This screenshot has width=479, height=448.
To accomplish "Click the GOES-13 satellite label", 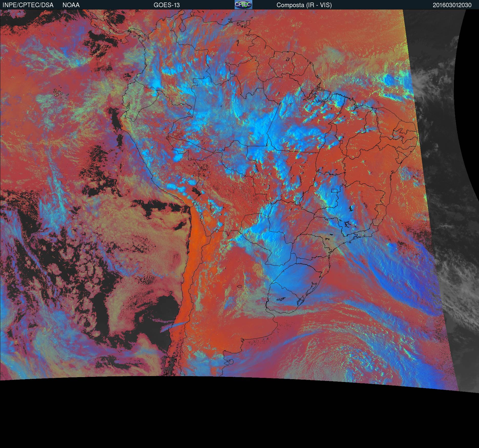I will pyautogui.click(x=166, y=5).
